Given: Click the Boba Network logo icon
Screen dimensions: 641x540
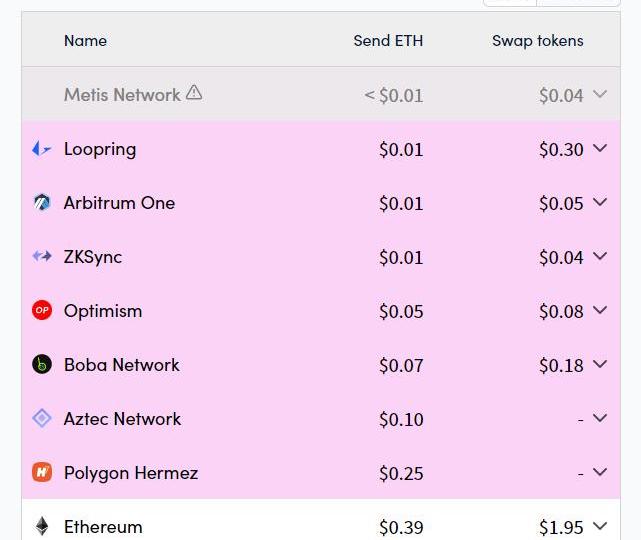Looking at the screenshot, I should 42,364.
